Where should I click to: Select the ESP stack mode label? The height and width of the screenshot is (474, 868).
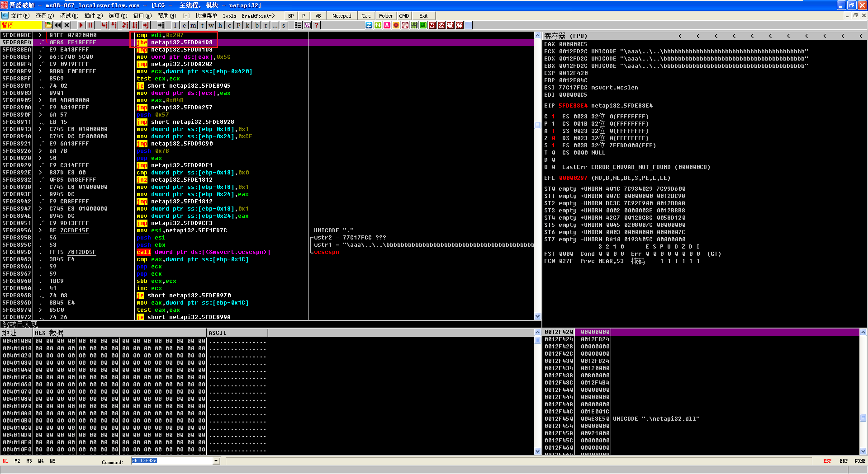click(x=827, y=461)
